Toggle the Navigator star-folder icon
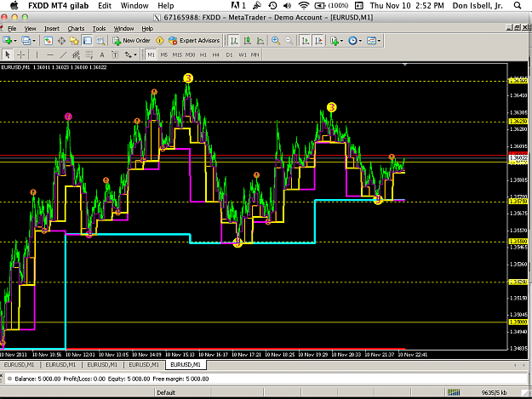 74,41
